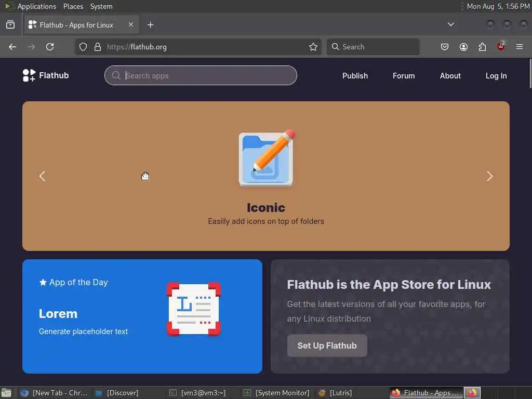Open the Firefox hamburger menu

[x=520, y=47]
